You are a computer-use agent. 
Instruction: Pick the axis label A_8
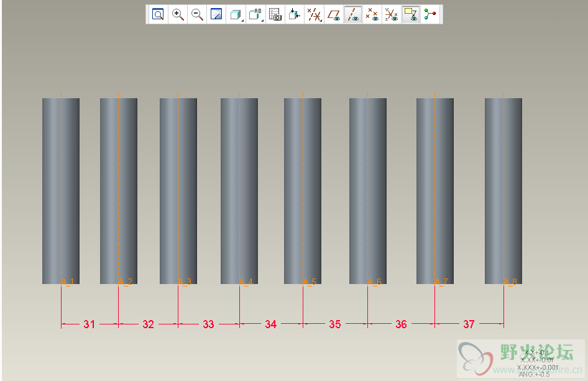[510, 282]
